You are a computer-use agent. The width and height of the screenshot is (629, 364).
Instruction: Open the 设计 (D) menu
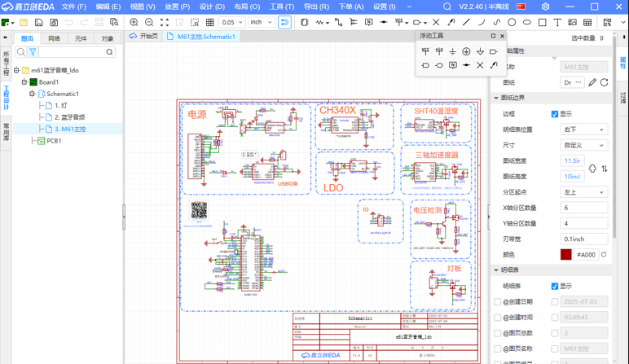(212, 7)
